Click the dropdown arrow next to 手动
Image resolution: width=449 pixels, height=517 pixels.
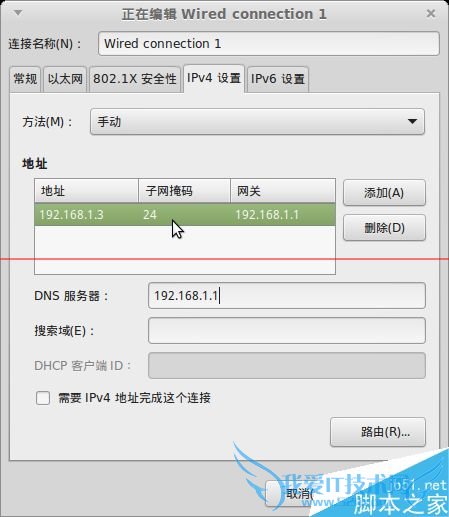[x=412, y=121]
